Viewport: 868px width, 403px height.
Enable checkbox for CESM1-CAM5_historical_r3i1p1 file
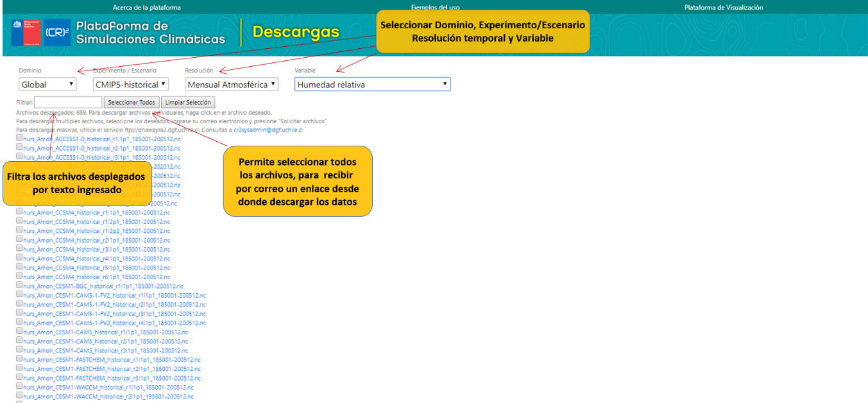[19, 351]
